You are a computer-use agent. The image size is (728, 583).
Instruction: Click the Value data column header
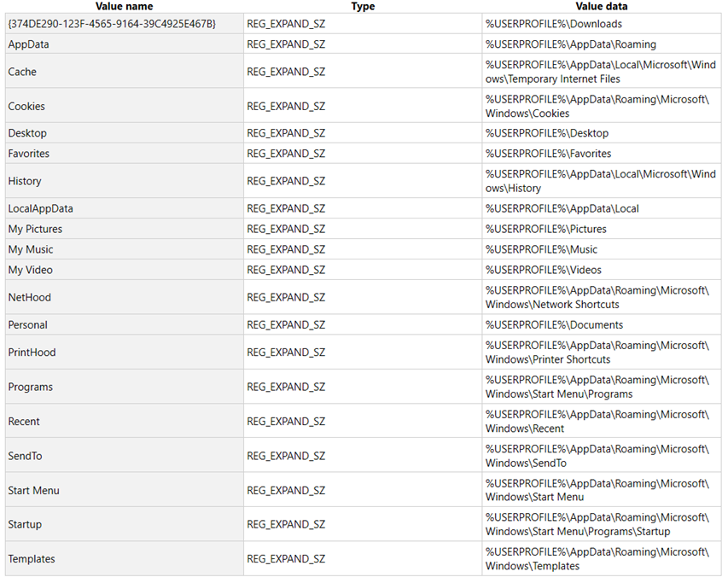(602, 7)
